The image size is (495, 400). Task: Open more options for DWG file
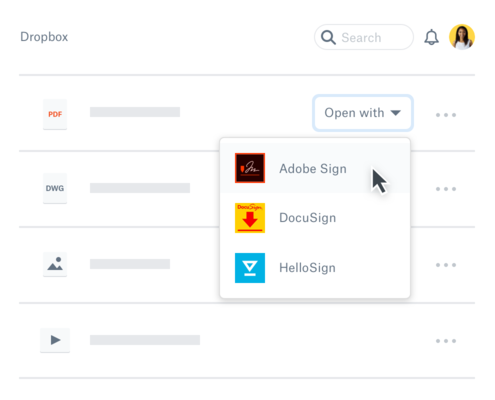[x=446, y=189]
